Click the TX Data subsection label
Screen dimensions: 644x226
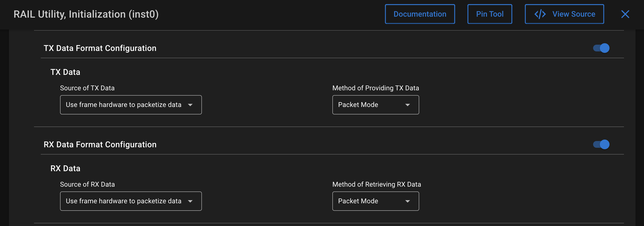[x=66, y=72]
